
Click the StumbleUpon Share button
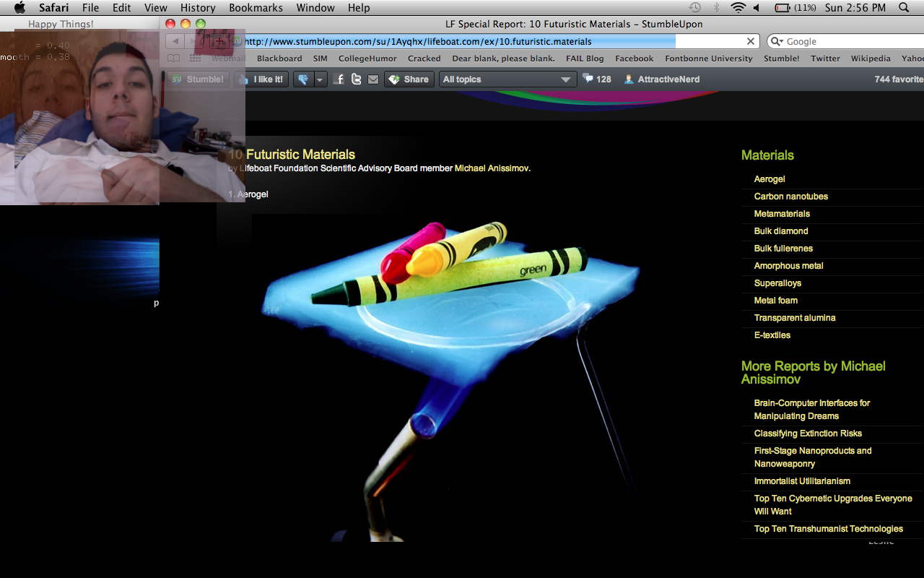click(408, 79)
